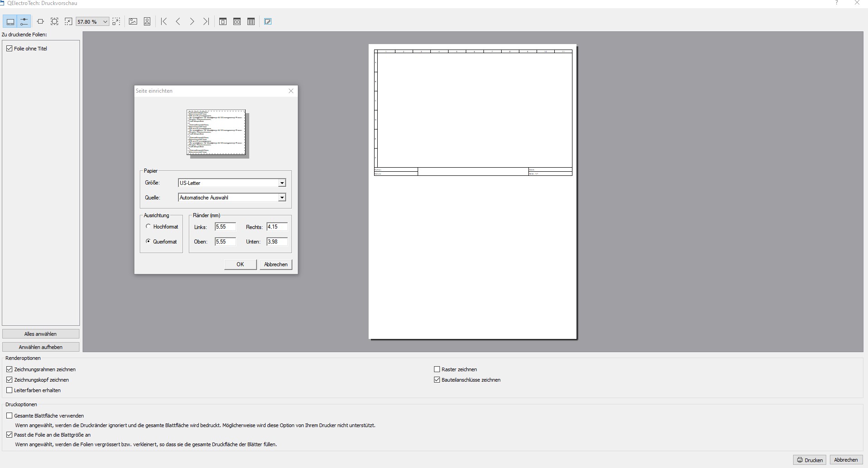The width and height of the screenshot is (868, 468).
Task: Go to first page of preview
Action: click(164, 21)
